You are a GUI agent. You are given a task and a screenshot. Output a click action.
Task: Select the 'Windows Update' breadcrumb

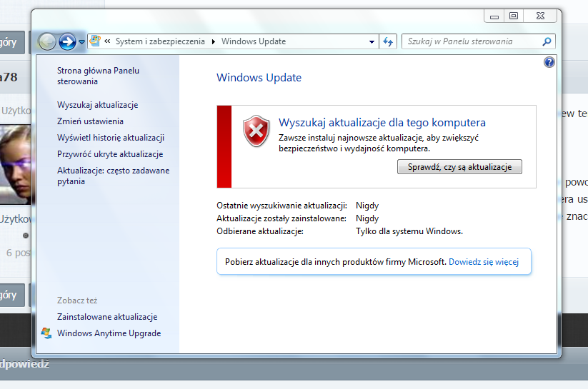point(254,41)
